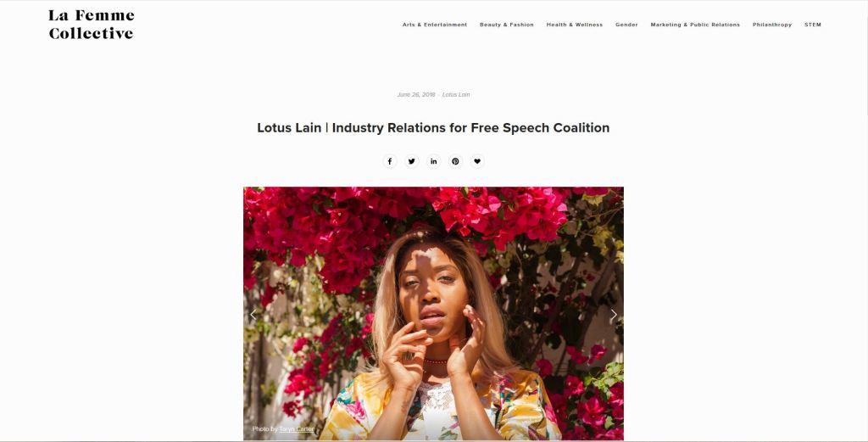Viewport: 868px width, 442px height.
Task: Share the article on LinkedIn
Action: pos(433,161)
